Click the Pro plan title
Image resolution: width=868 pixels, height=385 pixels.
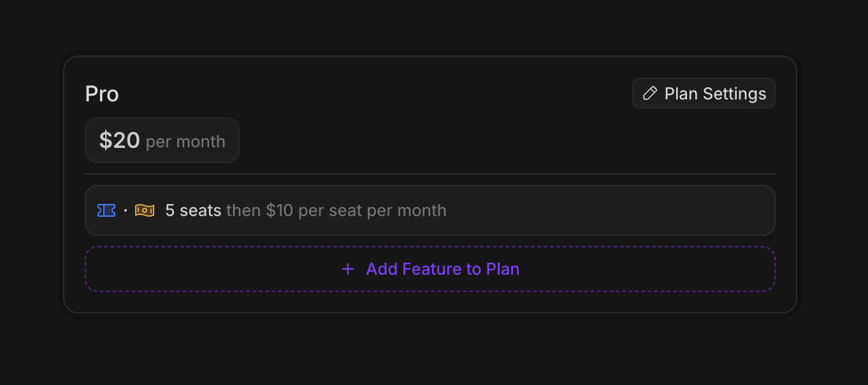coord(102,94)
